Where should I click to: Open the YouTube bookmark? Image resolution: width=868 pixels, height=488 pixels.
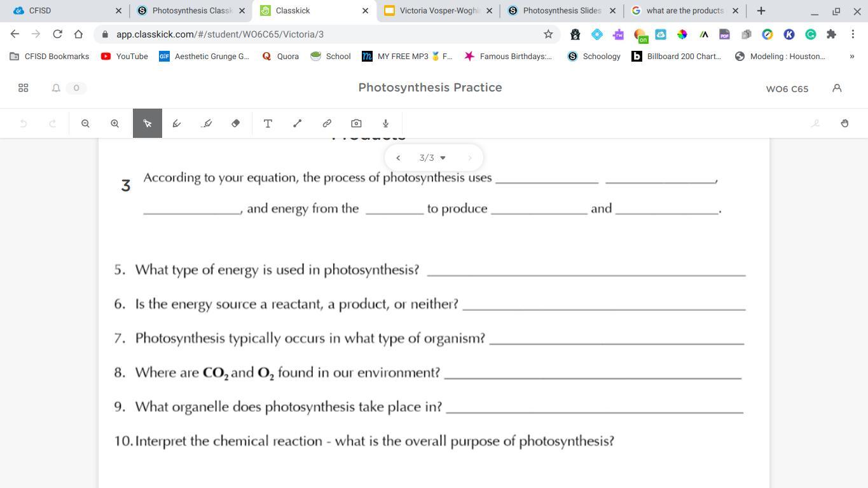(x=125, y=57)
